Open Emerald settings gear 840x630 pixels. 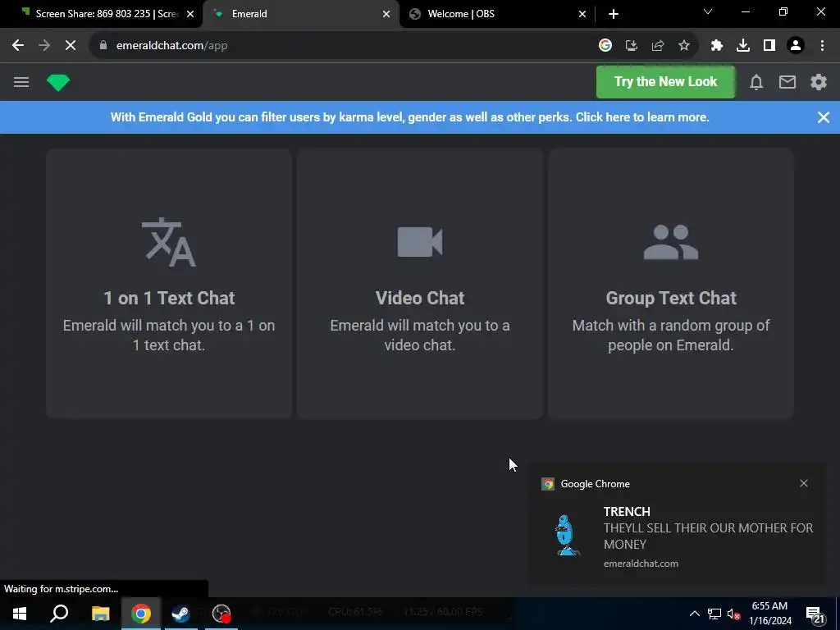click(x=819, y=82)
